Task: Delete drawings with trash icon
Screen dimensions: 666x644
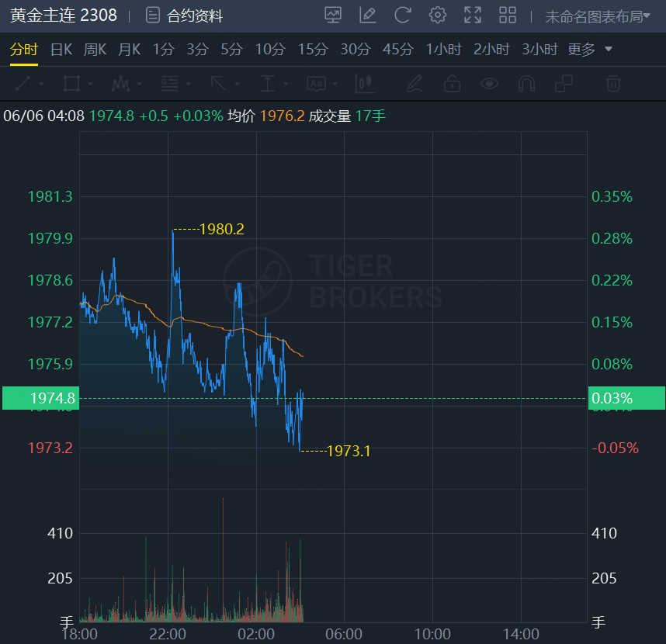Action: click(x=613, y=84)
